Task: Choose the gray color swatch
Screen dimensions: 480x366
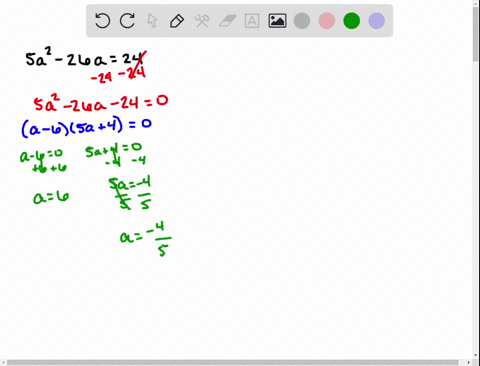Action: coord(302,21)
